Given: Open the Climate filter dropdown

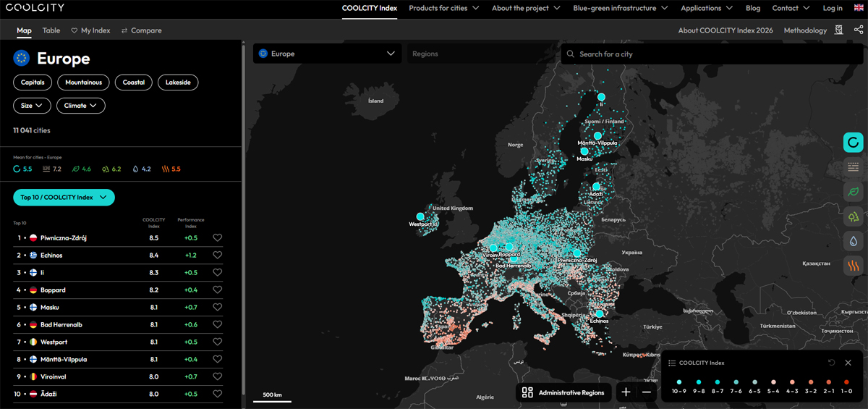Looking at the screenshot, I should click(x=81, y=106).
